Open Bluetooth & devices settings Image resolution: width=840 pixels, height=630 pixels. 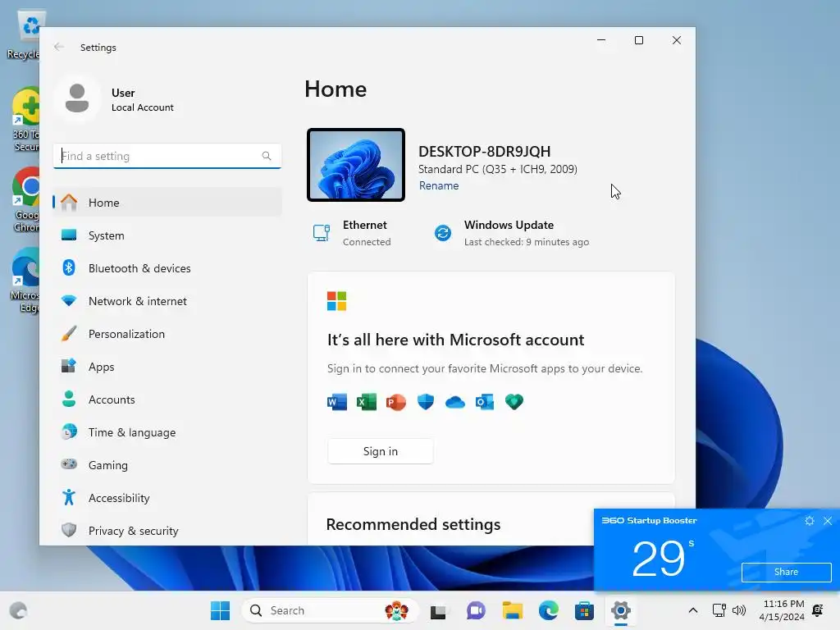[x=167, y=268]
